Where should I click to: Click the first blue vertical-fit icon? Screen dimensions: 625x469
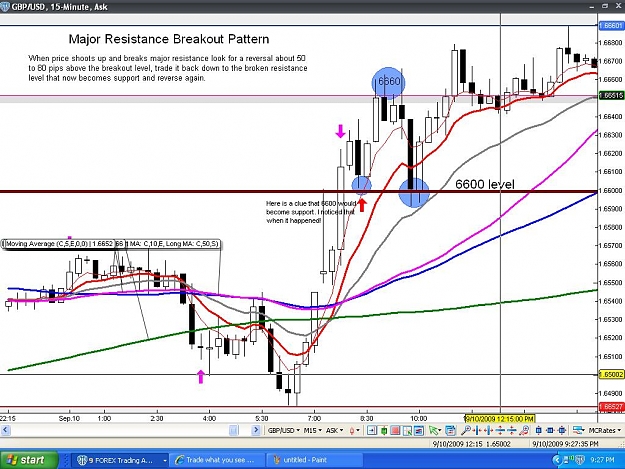(539, 430)
